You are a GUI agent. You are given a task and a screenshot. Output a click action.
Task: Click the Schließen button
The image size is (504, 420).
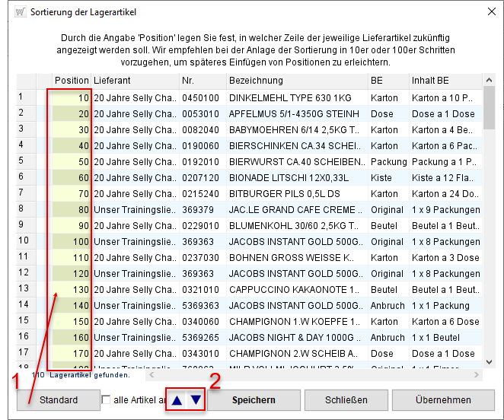pyautogui.click(x=346, y=400)
